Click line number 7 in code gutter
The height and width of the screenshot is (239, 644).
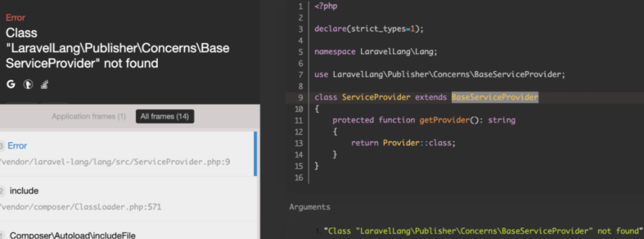[x=301, y=75]
